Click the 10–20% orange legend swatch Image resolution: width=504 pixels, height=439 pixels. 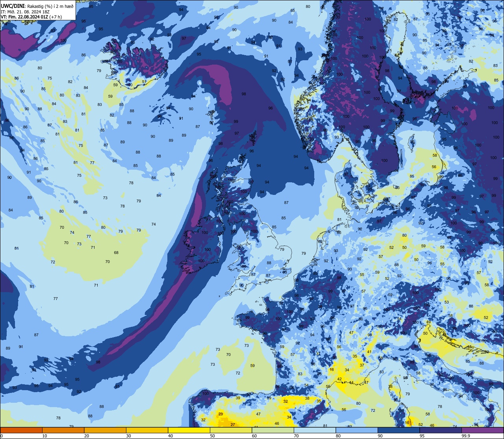[x=63, y=430]
